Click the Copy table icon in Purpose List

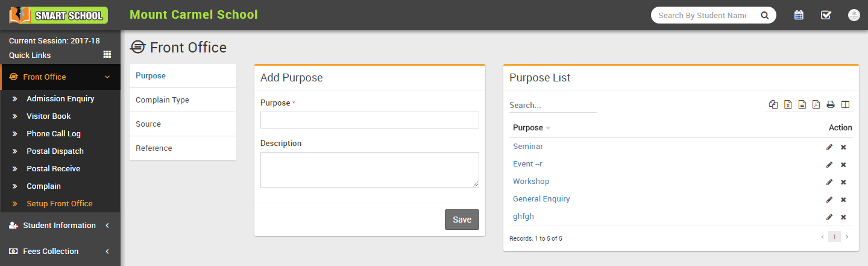(773, 104)
